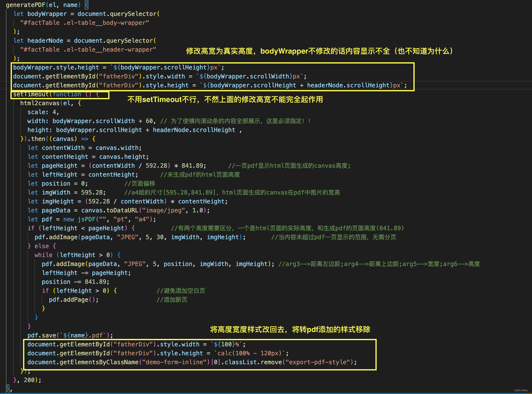Click the yellow annotation about removing pdf styles

(290, 329)
